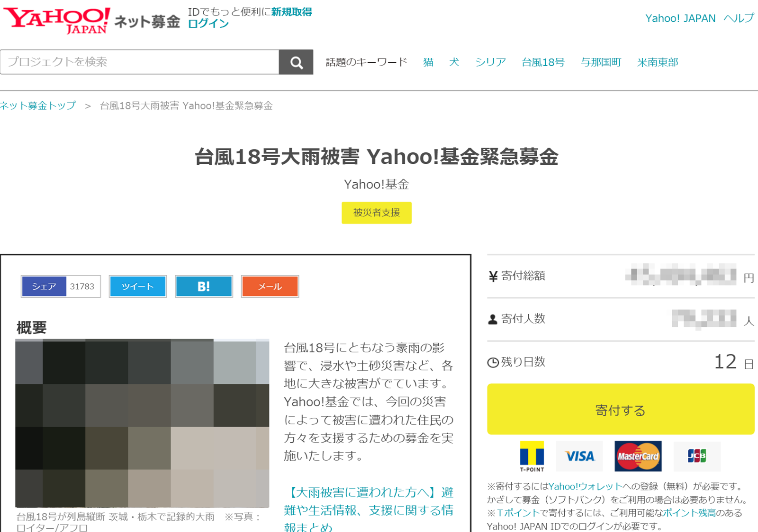Click the ネット募金 title logo text
Screen dimensions: 758x532
pos(147,22)
